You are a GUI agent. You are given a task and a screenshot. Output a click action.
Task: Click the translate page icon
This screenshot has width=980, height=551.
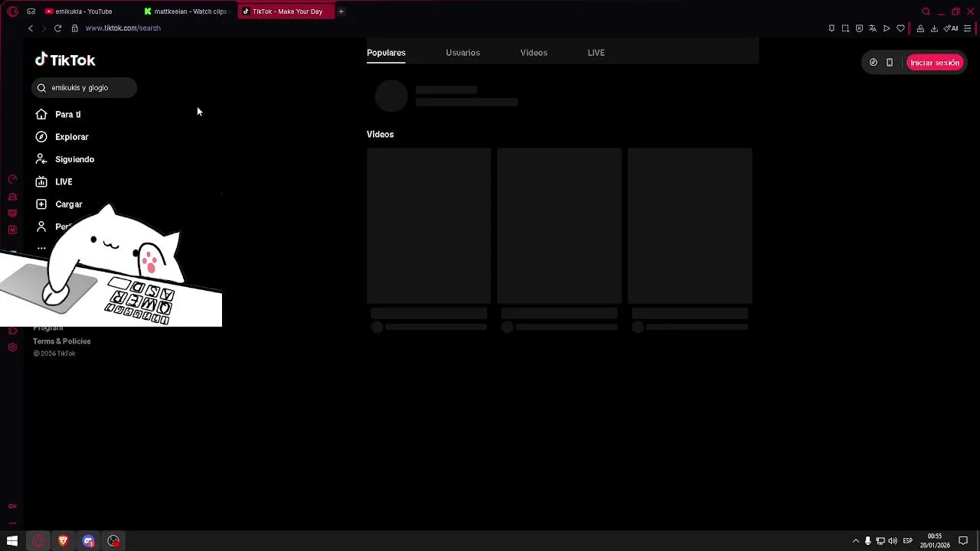(872, 28)
